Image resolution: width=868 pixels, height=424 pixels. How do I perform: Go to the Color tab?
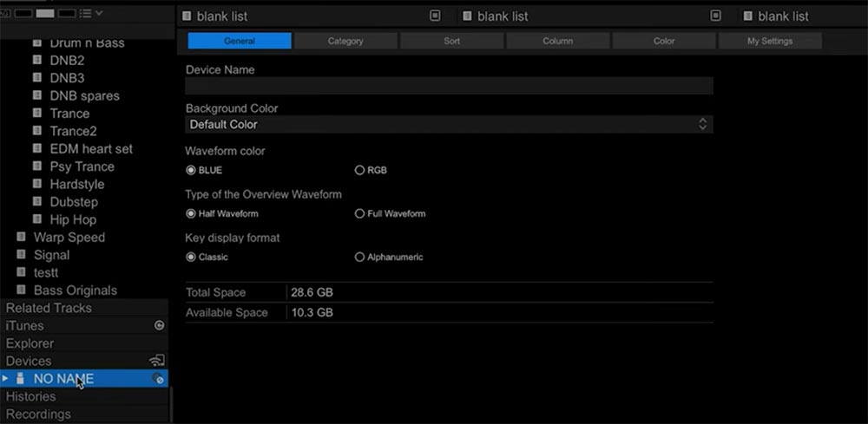click(x=664, y=41)
